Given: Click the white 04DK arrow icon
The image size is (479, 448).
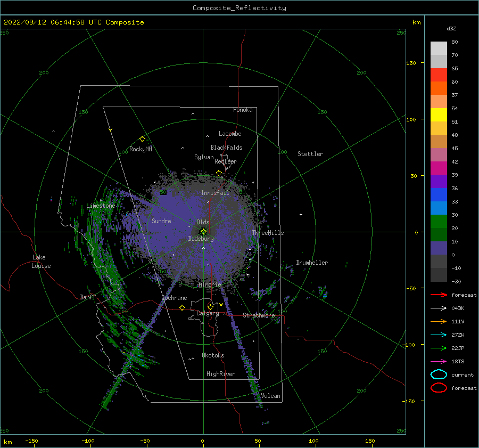Looking at the screenshot, I should click(439, 308).
